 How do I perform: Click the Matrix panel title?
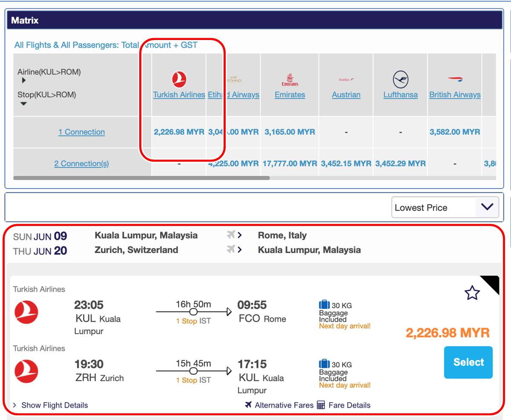coord(25,20)
